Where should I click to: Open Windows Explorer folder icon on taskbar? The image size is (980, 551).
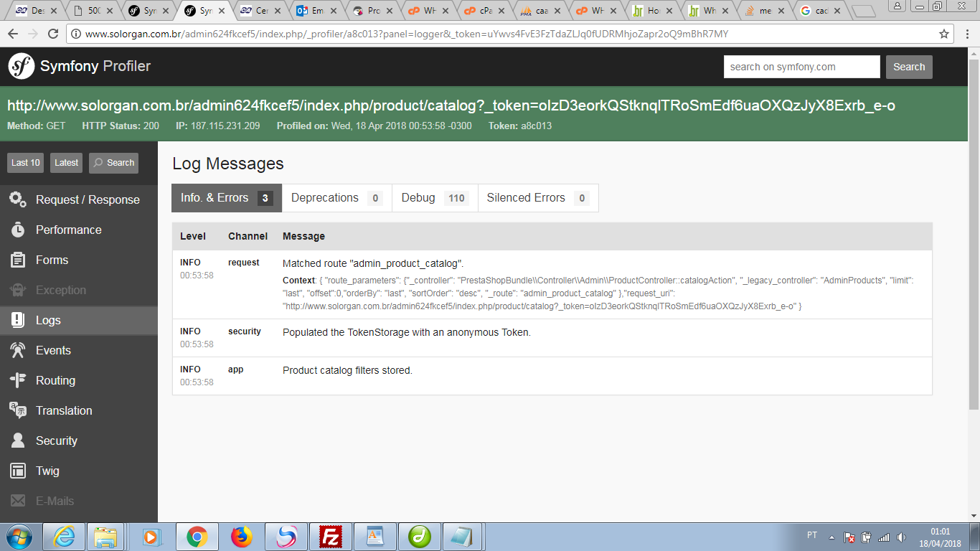(106, 537)
